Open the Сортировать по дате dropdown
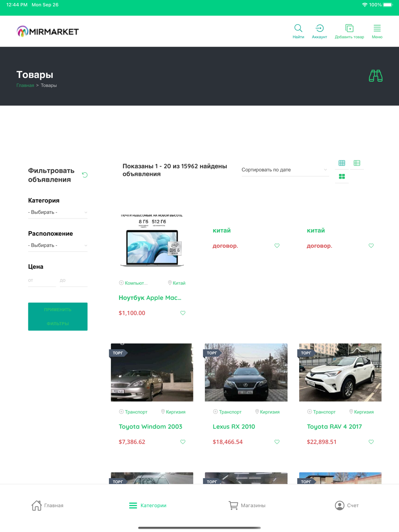Image resolution: width=399 pixels, height=532 pixels. point(284,170)
